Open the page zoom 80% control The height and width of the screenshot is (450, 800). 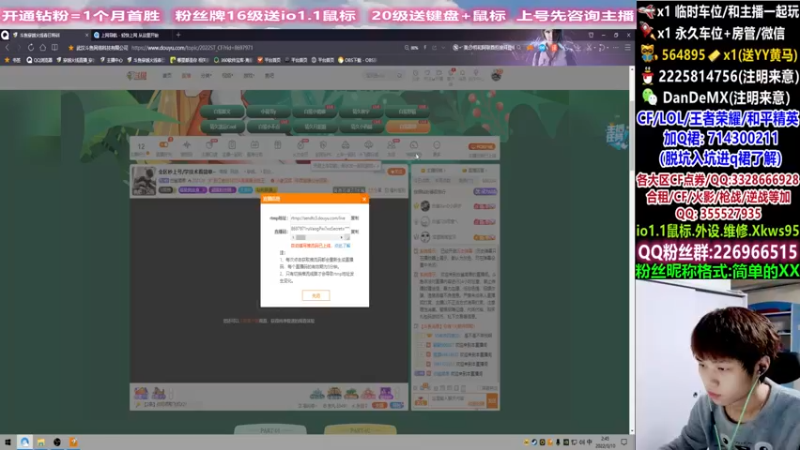411,47
